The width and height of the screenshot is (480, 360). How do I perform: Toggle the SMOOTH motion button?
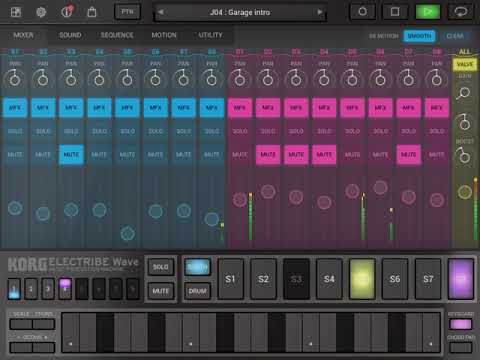(419, 36)
